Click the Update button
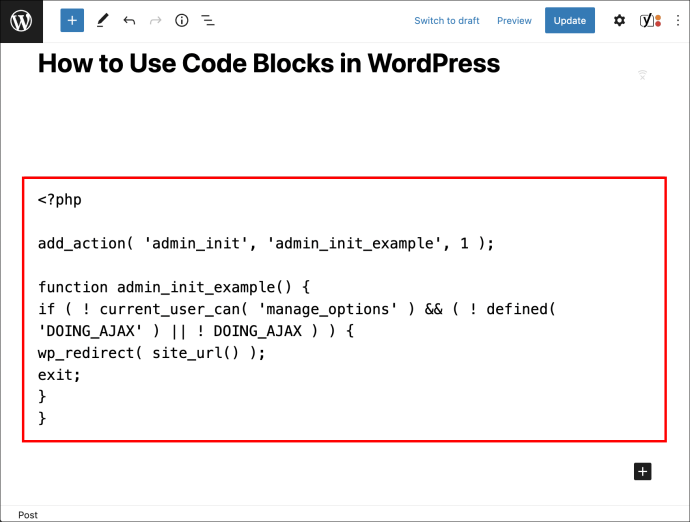Screen dimensions: 690x522 coord(569,20)
